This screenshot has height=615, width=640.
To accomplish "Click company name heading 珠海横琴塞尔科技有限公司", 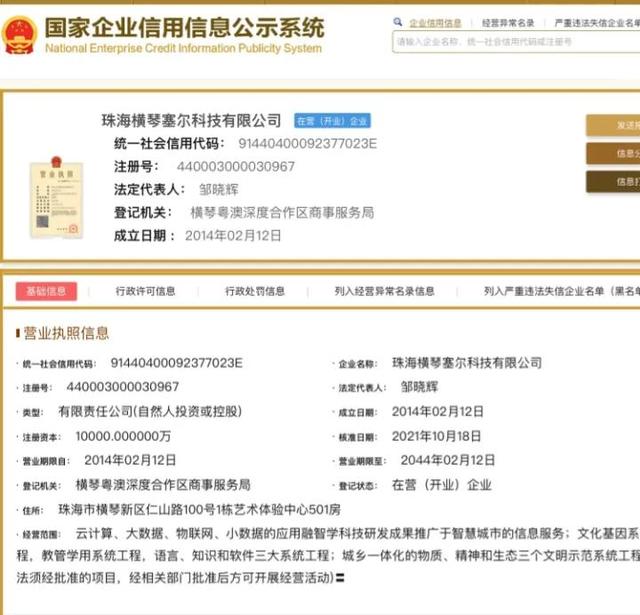I will pos(191,120).
